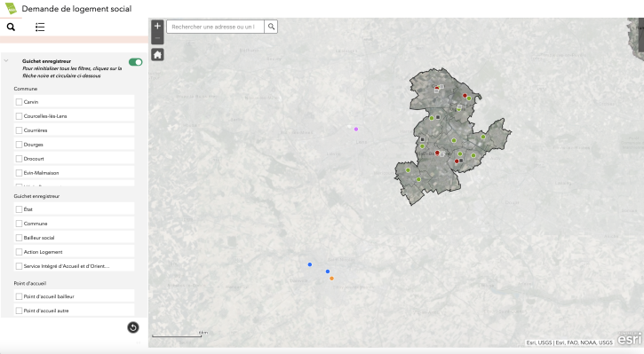This screenshot has height=354, width=644.
Task: Open the search panel magnifier tab
Action: (11, 28)
